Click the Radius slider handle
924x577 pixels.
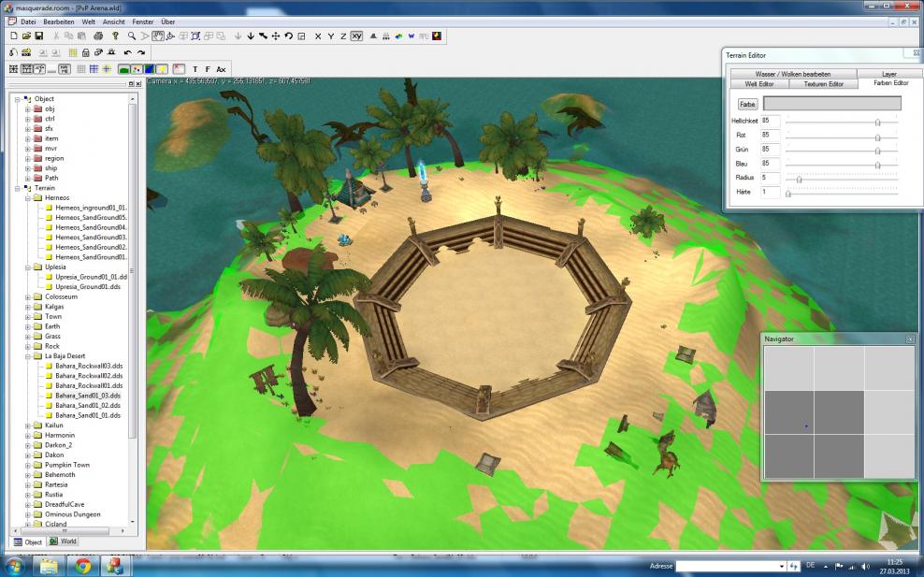pyautogui.click(x=799, y=179)
